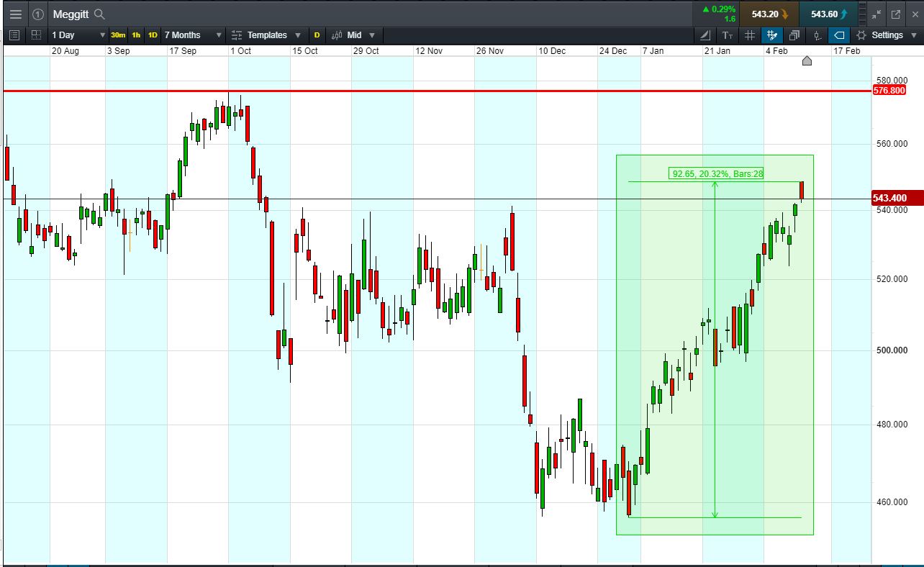
Task: Click the circled number 1 link-group icon
Action: [x=38, y=14]
